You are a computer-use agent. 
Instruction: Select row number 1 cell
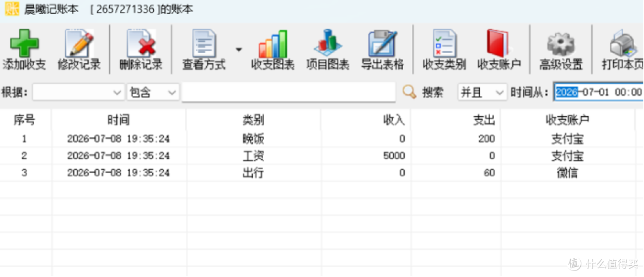click(24, 139)
